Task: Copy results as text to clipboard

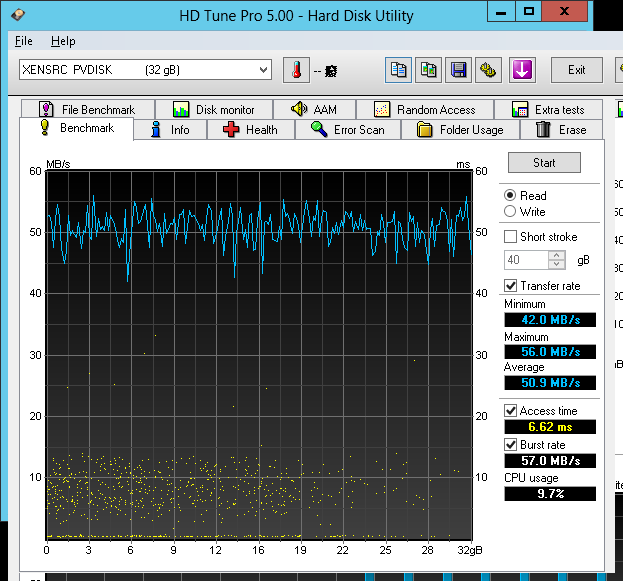Action: (398, 70)
